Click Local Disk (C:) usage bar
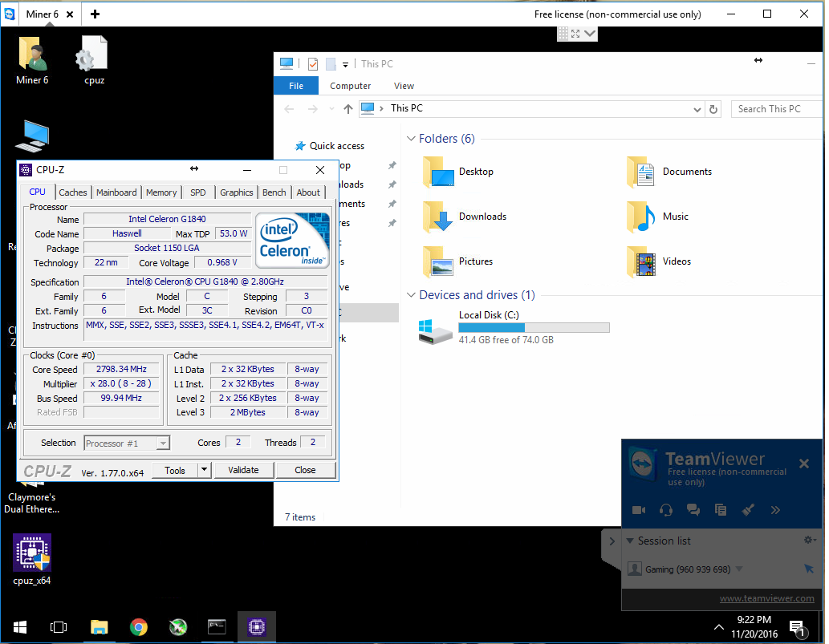The image size is (829, 644). (x=534, y=327)
